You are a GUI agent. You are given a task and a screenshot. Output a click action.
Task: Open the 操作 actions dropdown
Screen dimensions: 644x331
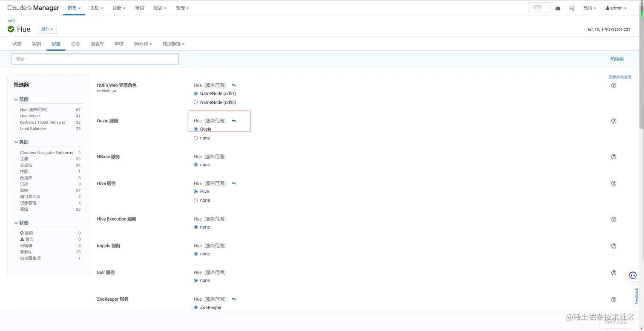pos(47,29)
